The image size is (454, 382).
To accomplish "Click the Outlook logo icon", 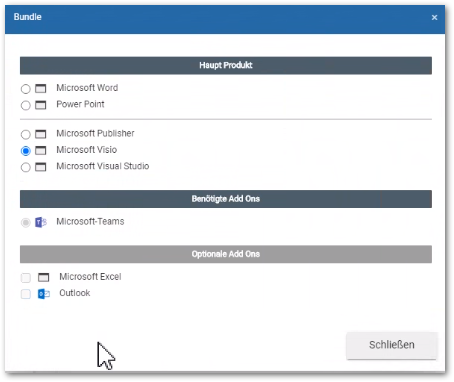I will pos(44,294).
